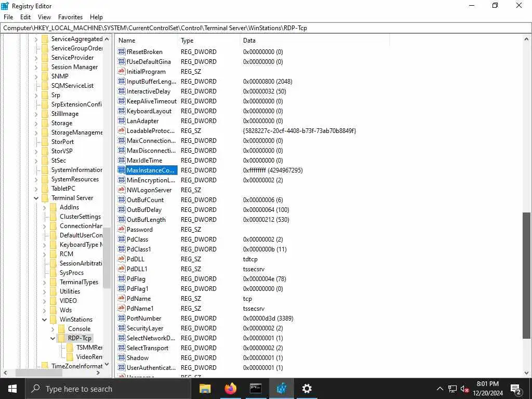This screenshot has height=399, width=532.
Task: Click the Console key folder icon
Action: point(61,328)
